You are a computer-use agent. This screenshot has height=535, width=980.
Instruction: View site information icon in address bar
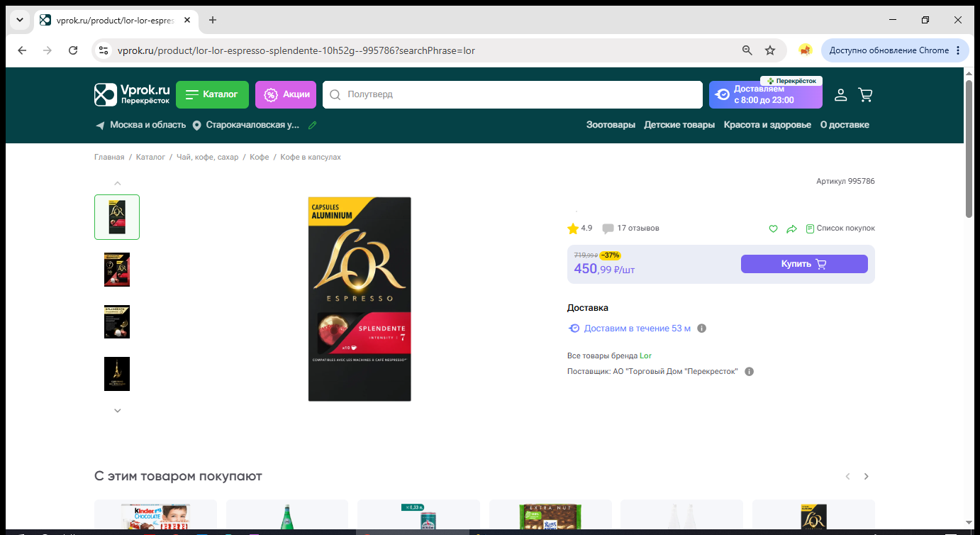104,50
